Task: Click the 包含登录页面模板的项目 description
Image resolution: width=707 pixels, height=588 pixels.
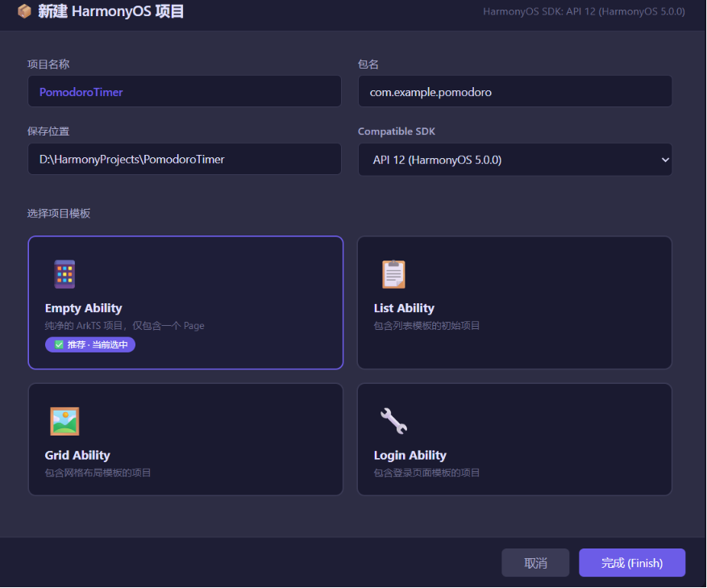Action: [x=426, y=473]
